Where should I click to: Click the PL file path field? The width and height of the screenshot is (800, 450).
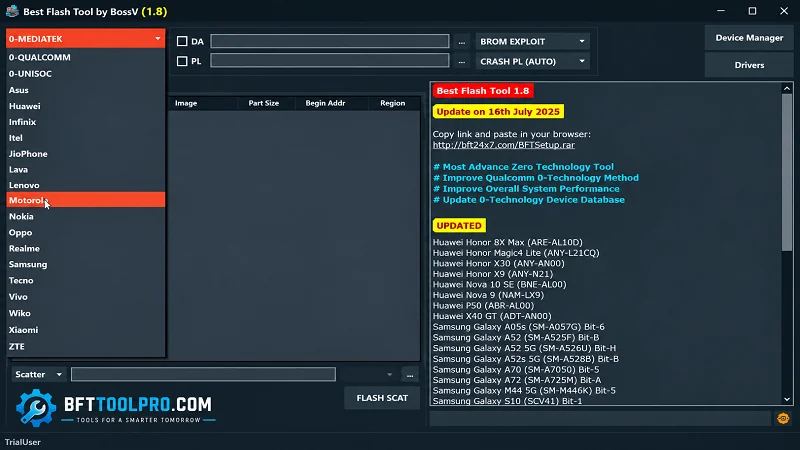pos(330,61)
